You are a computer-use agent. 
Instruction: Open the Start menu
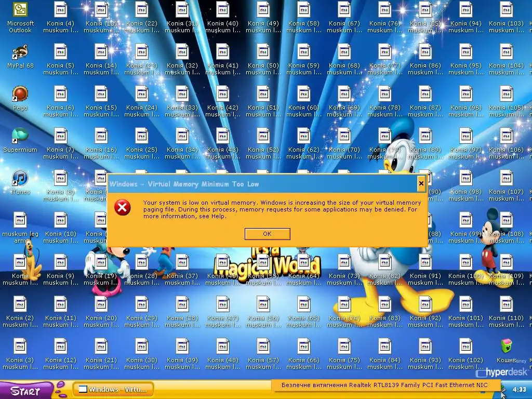pyautogui.click(x=25, y=391)
